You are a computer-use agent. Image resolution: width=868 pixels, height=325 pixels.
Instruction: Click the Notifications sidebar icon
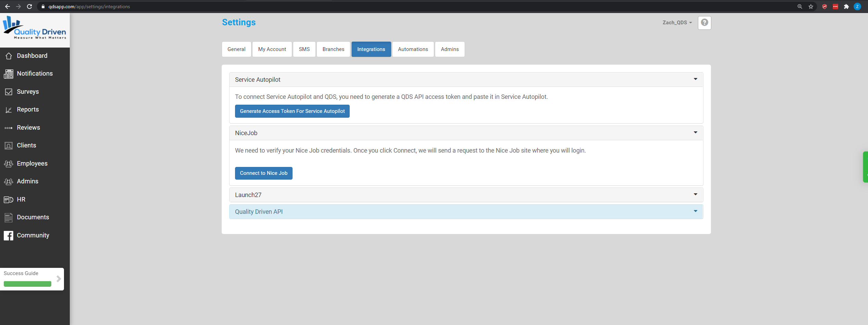[x=9, y=74]
